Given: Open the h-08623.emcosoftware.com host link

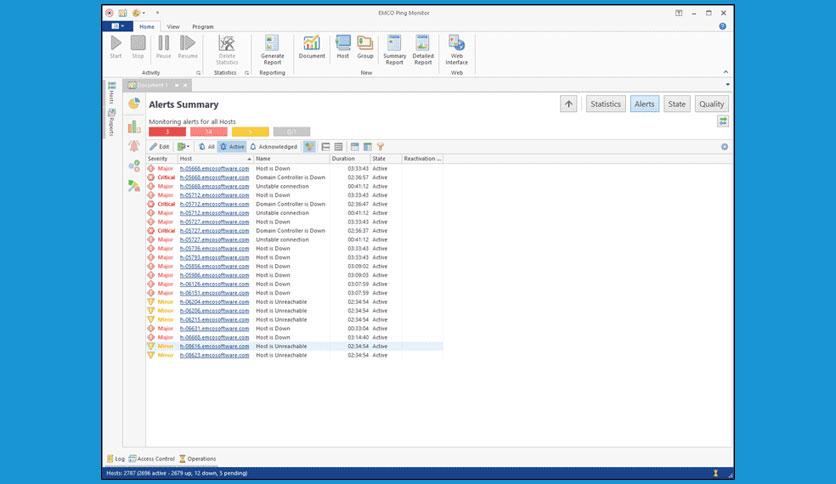Looking at the screenshot, I should (214, 355).
